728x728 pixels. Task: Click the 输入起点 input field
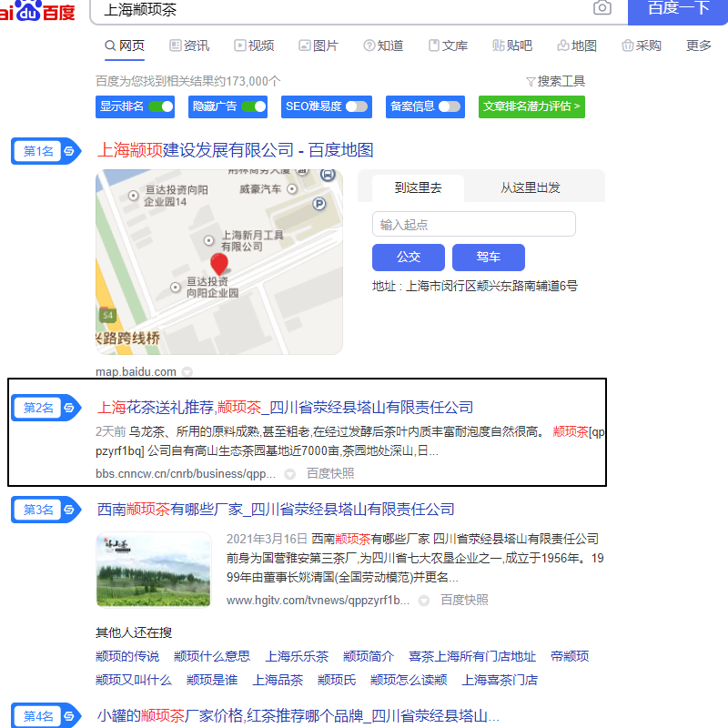coord(474,224)
